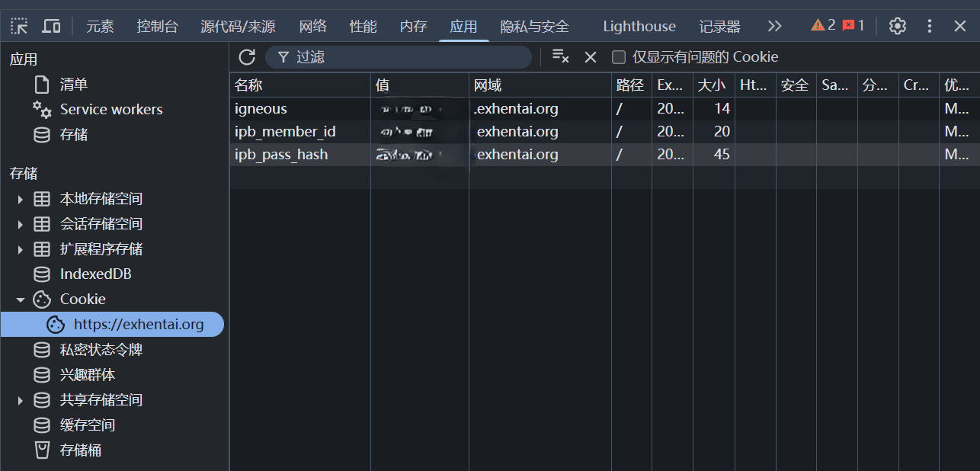
Task: Open the three-dot customize DevTools menu
Action: pos(930,26)
